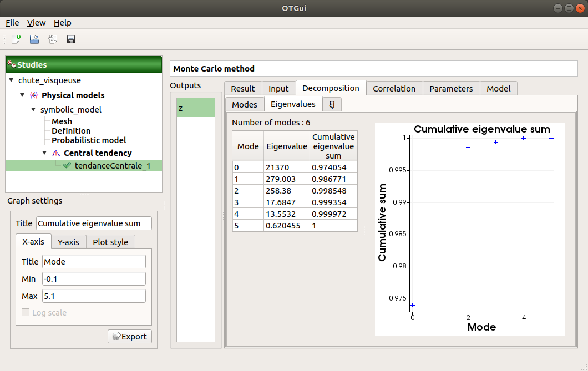Open an existing study file
The height and width of the screenshot is (371, 588).
click(33, 39)
